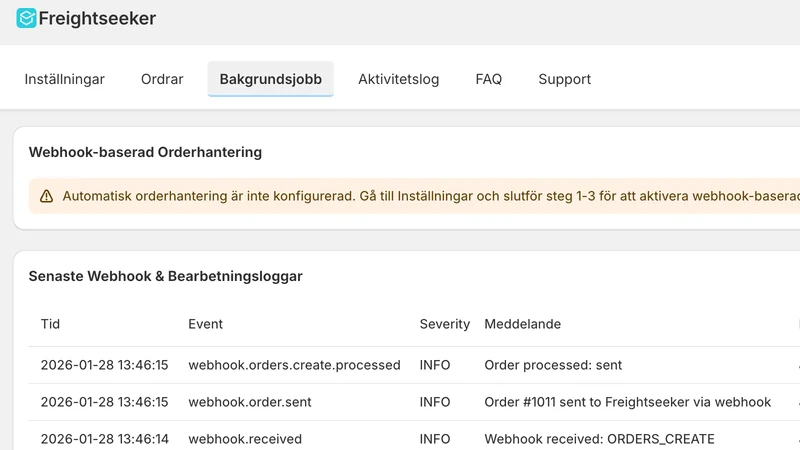Select the Bakgrundsjobb tab
The height and width of the screenshot is (450, 800).
tap(270, 79)
